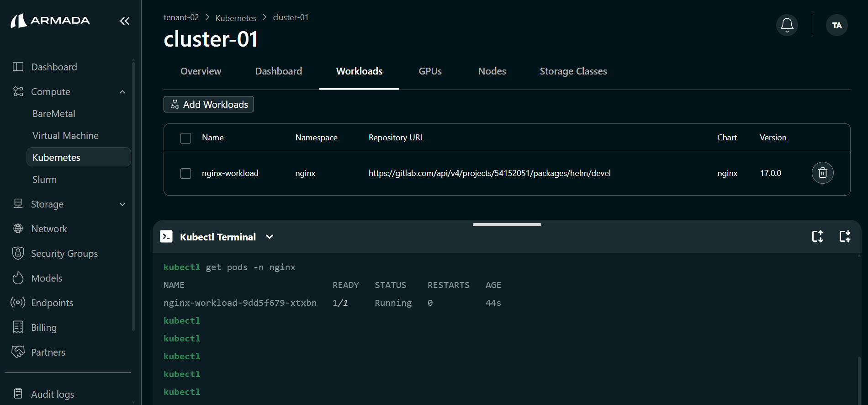
Task: Click the Namespace column header
Action: pyautogui.click(x=316, y=138)
